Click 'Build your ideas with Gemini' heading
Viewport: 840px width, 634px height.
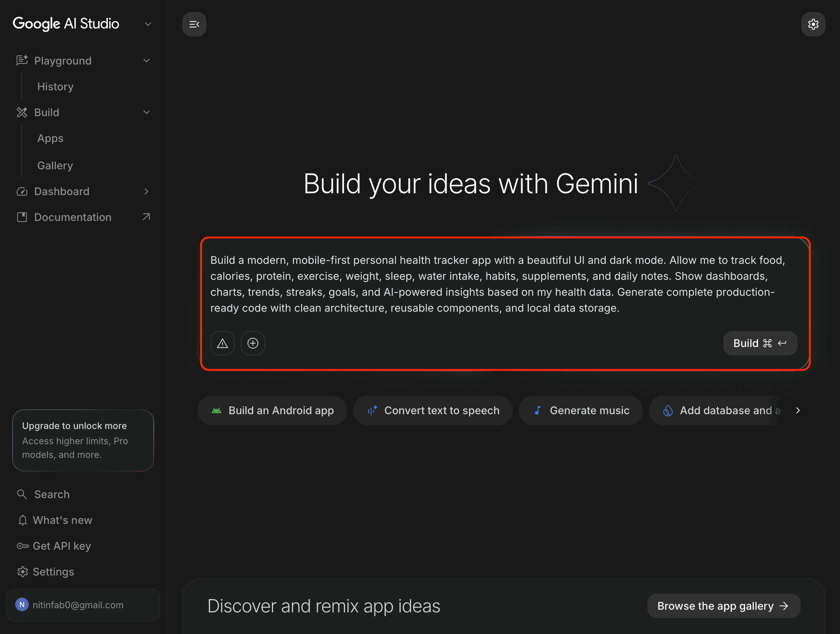[x=471, y=184]
